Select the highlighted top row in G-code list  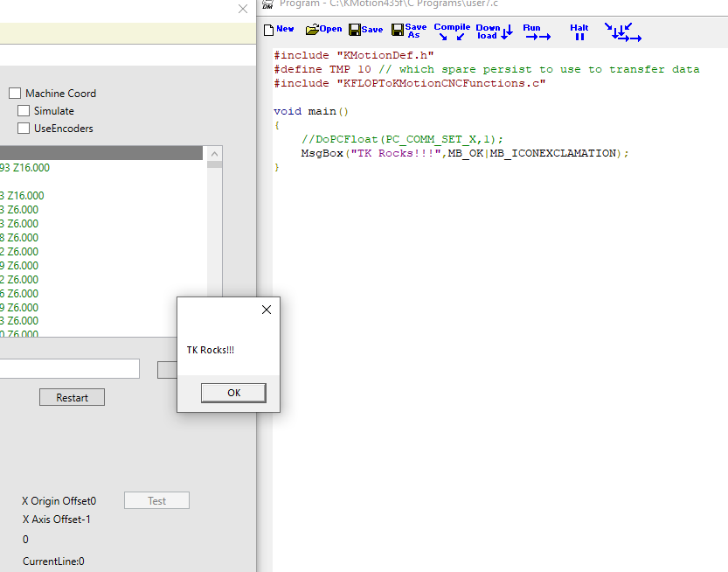[x=101, y=153]
